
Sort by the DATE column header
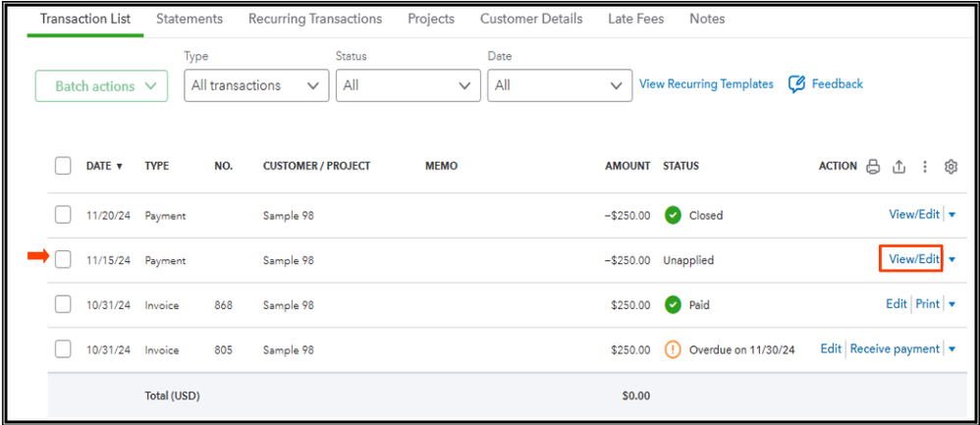point(103,167)
